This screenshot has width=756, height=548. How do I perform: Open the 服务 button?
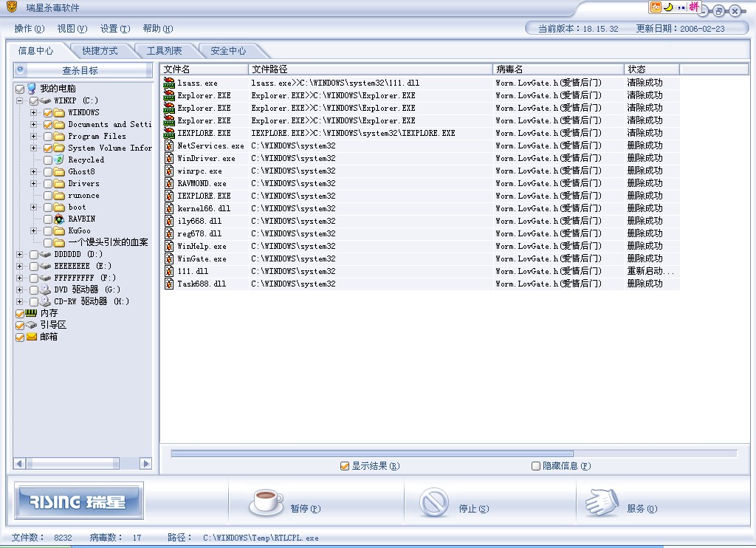(x=622, y=503)
